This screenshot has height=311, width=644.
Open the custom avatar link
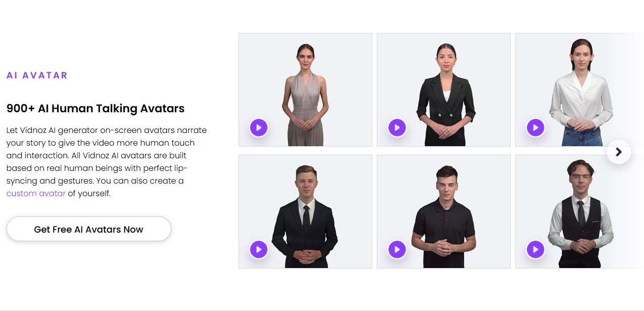[x=36, y=193]
